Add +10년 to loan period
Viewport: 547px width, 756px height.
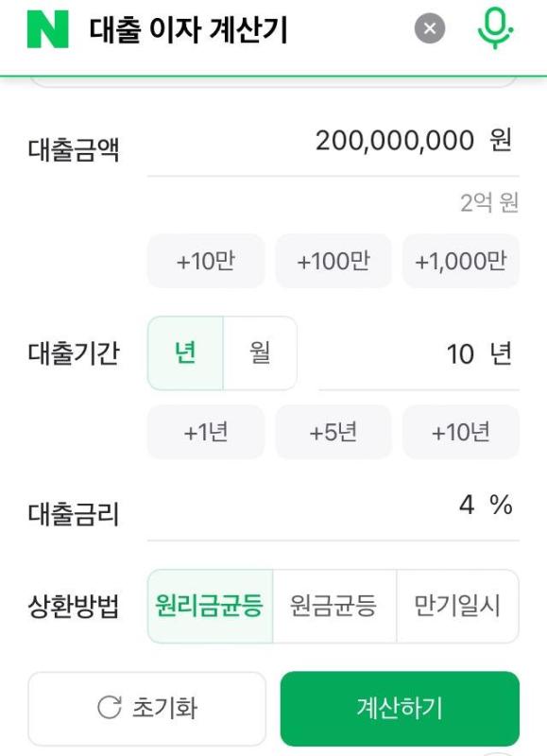[461, 432]
